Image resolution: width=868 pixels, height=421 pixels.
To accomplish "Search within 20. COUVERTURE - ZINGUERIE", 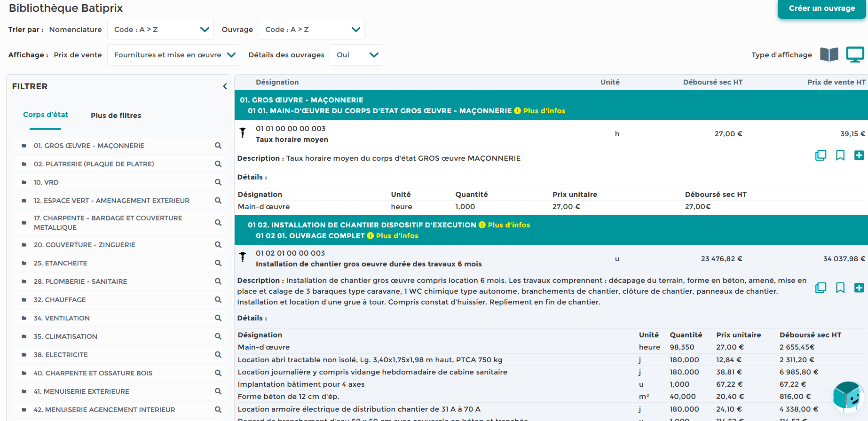I will [218, 245].
